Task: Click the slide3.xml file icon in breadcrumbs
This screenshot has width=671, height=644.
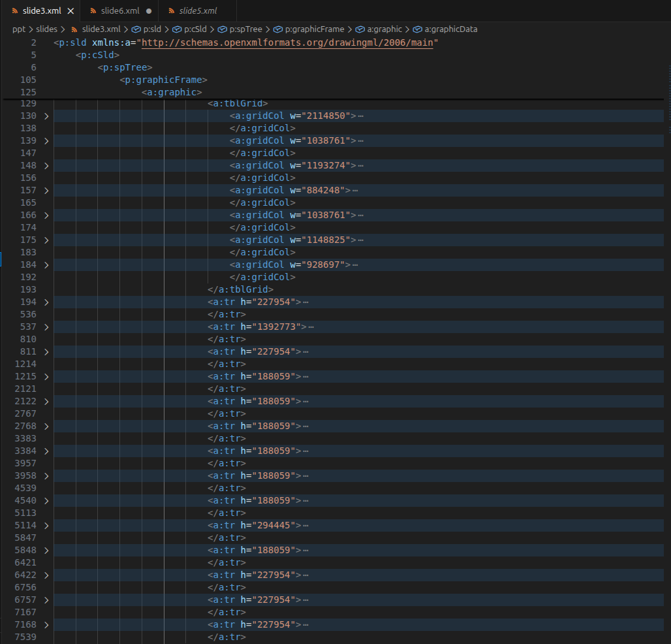Action: [x=74, y=29]
